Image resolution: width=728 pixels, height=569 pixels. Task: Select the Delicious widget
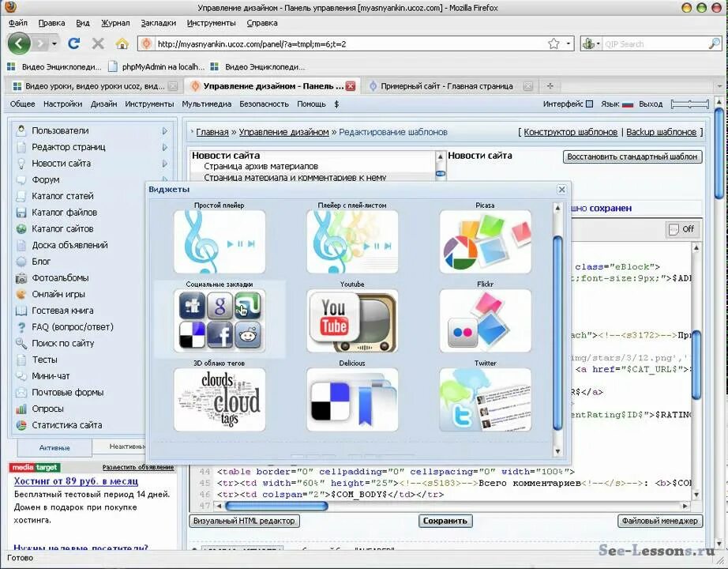pos(352,399)
